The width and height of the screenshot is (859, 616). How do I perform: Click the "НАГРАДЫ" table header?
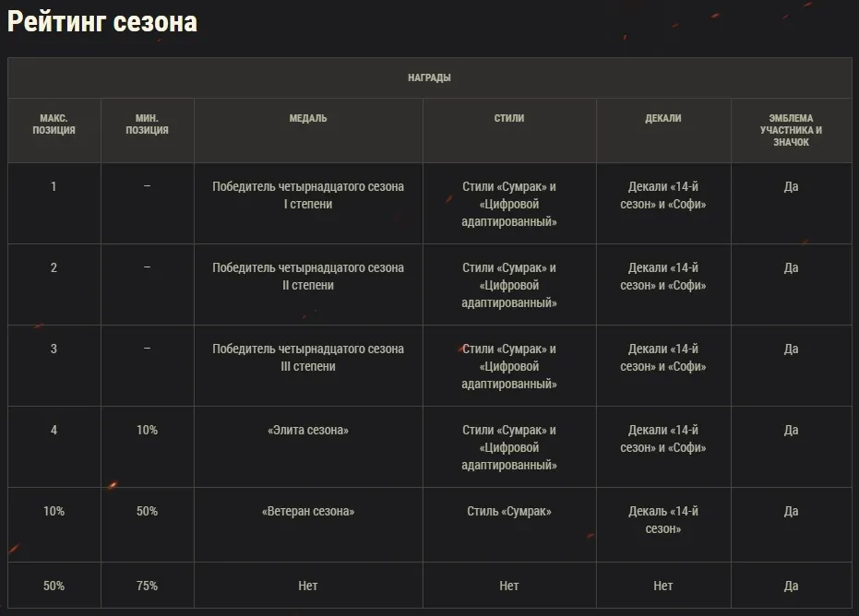pyautogui.click(x=429, y=78)
